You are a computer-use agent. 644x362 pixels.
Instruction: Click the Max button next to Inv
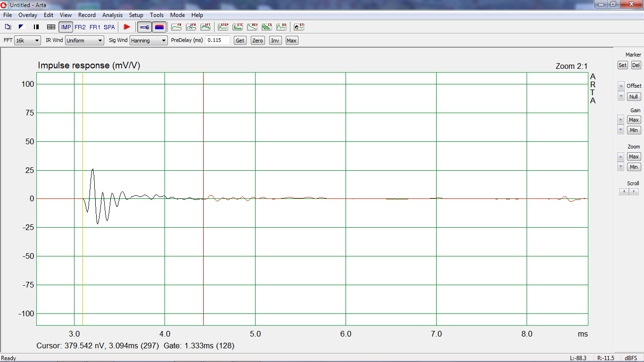point(291,41)
